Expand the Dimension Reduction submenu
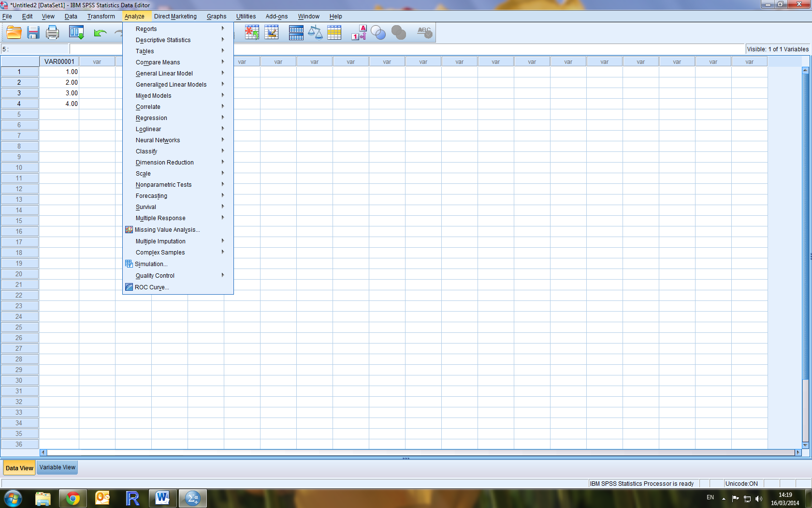The width and height of the screenshot is (812, 508). tap(178, 163)
